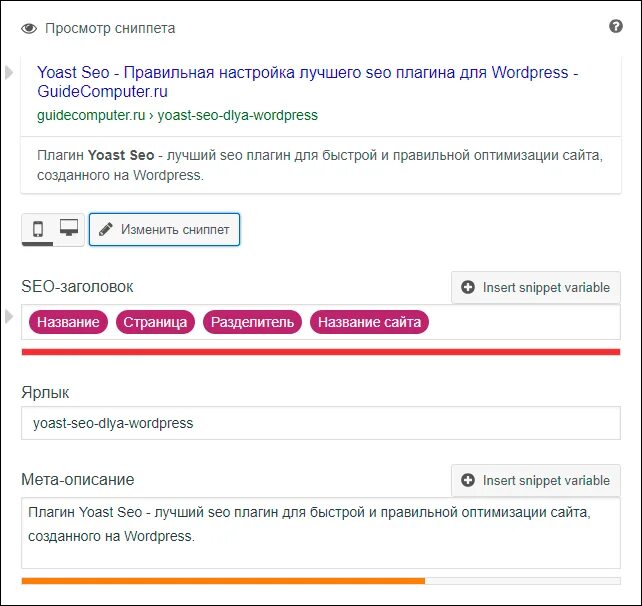
Task: Click plus icon on Мета-описание snippet variable
Action: (x=468, y=480)
